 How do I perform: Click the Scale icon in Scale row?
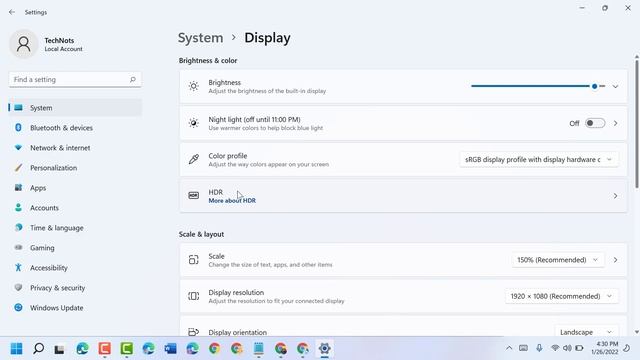194,260
